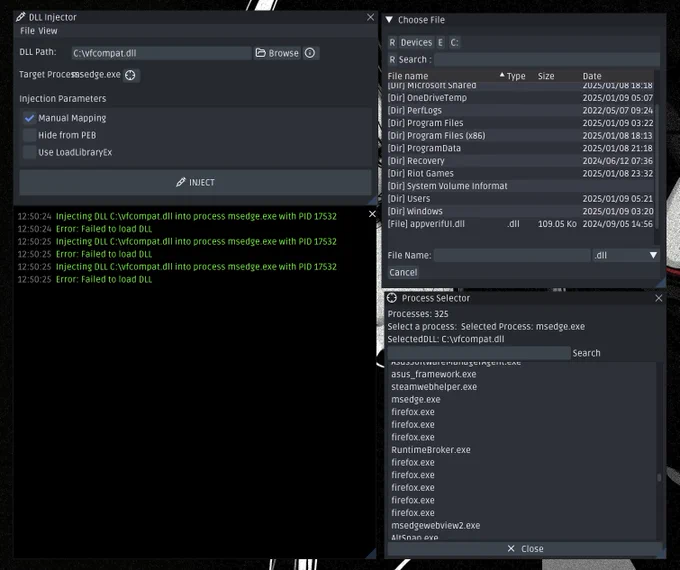
Task: Enable the Hide from PEB checkbox
Action: [x=29, y=135]
